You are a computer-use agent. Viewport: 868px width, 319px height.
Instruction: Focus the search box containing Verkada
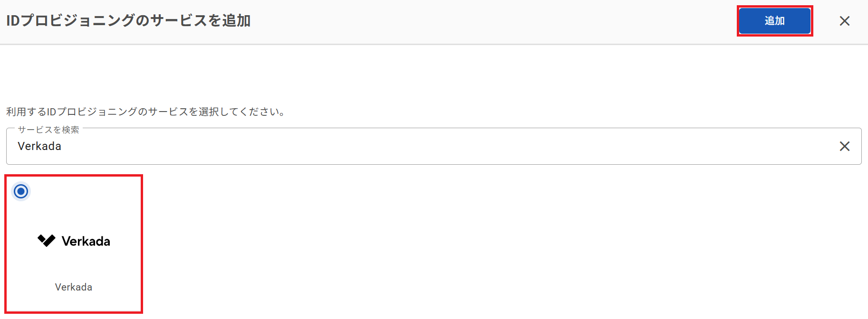(434, 146)
